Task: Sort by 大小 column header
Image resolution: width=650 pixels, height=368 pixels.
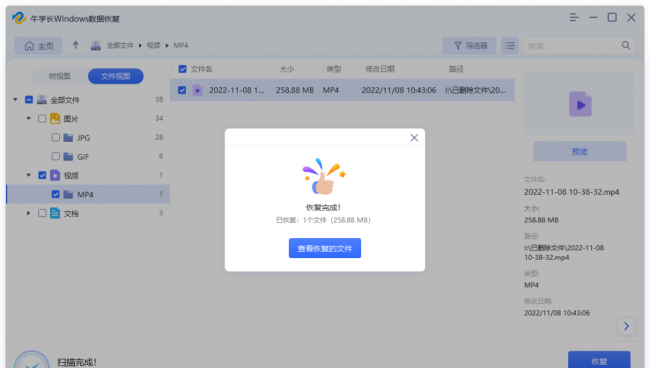Action: 287,69
